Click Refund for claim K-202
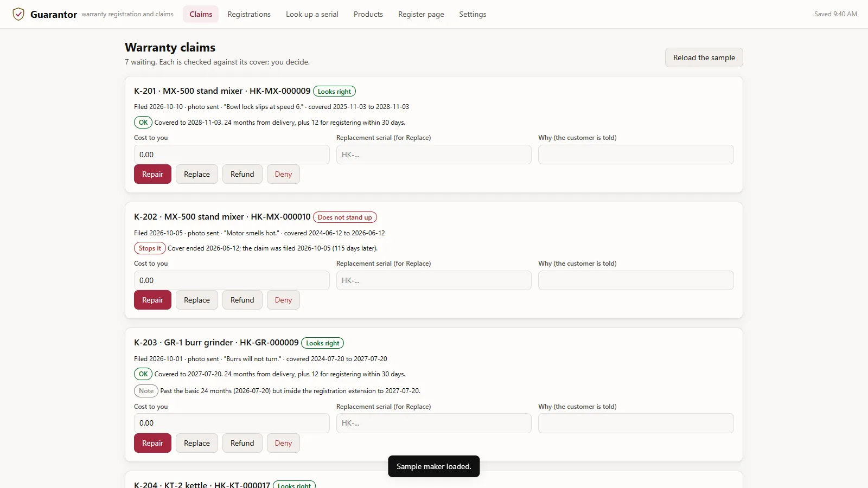The image size is (868, 488). [x=242, y=300]
